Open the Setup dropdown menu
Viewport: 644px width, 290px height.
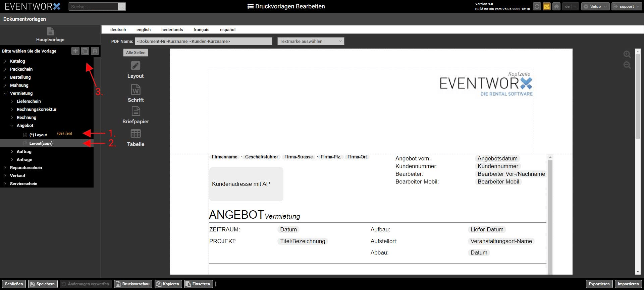[x=595, y=6]
